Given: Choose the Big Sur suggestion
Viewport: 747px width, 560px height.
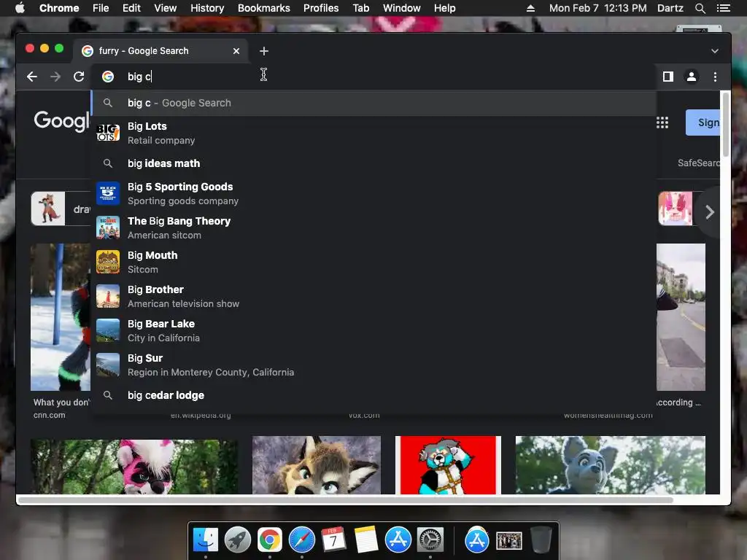Looking at the screenshot, I should coord(373,365).
